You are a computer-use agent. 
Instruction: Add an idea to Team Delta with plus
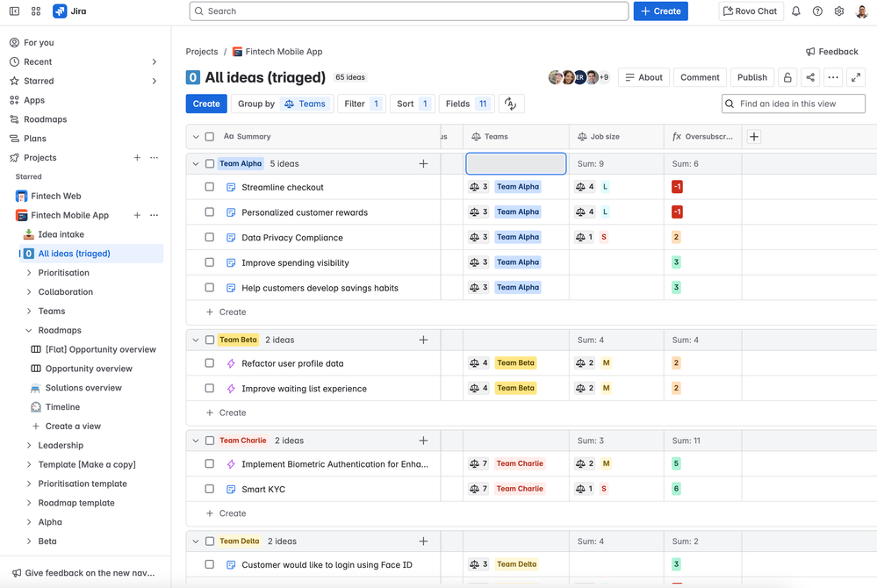coord(423,541)
